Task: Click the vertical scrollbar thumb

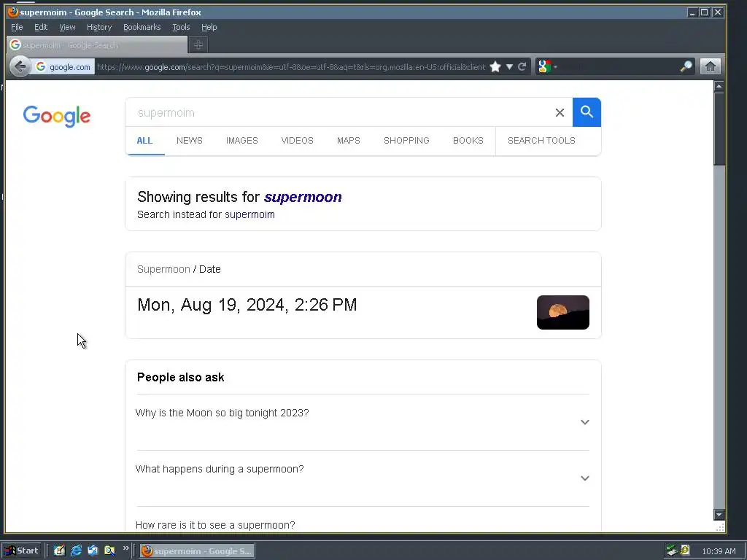Action: click(x=719, y=128)
